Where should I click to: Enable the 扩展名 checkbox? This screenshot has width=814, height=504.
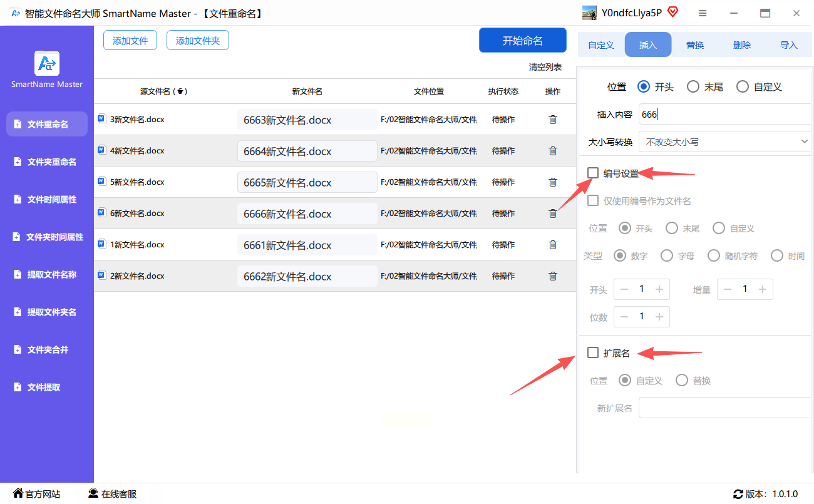pyautogui.click(x=593, y=353)
